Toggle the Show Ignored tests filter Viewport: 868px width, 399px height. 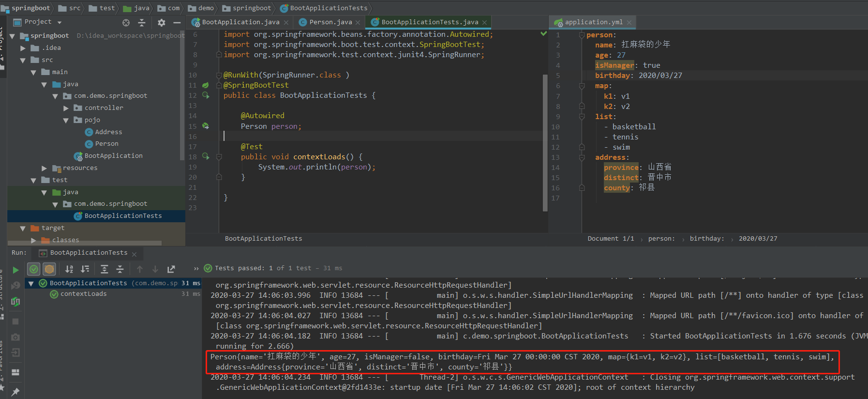tap(49, 269)
